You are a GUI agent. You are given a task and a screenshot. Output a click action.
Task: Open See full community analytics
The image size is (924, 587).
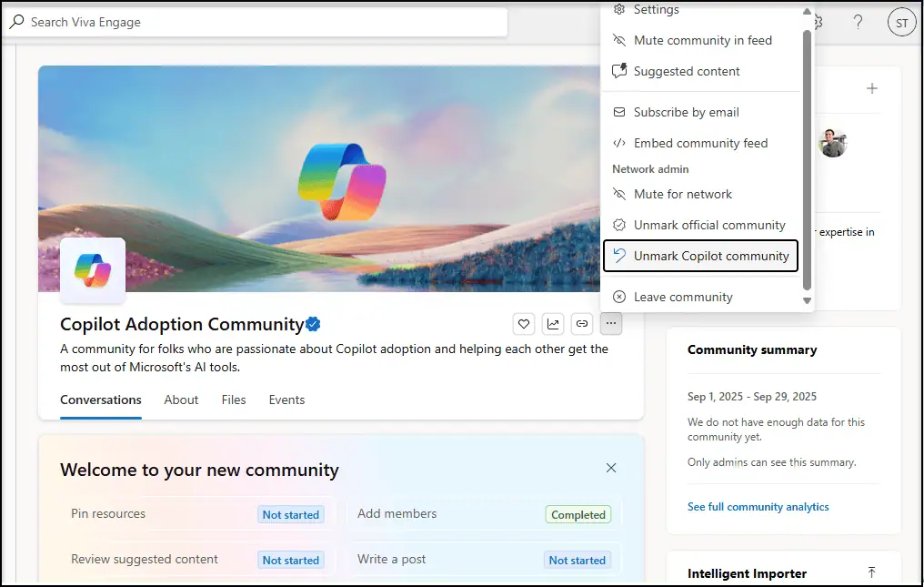tap(758, 506)
